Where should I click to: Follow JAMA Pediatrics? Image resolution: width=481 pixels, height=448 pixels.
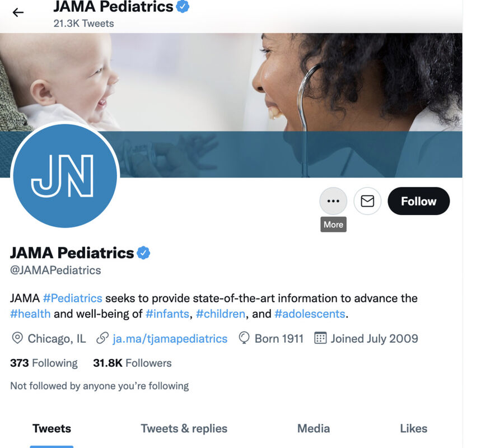(x=419, y=201)
